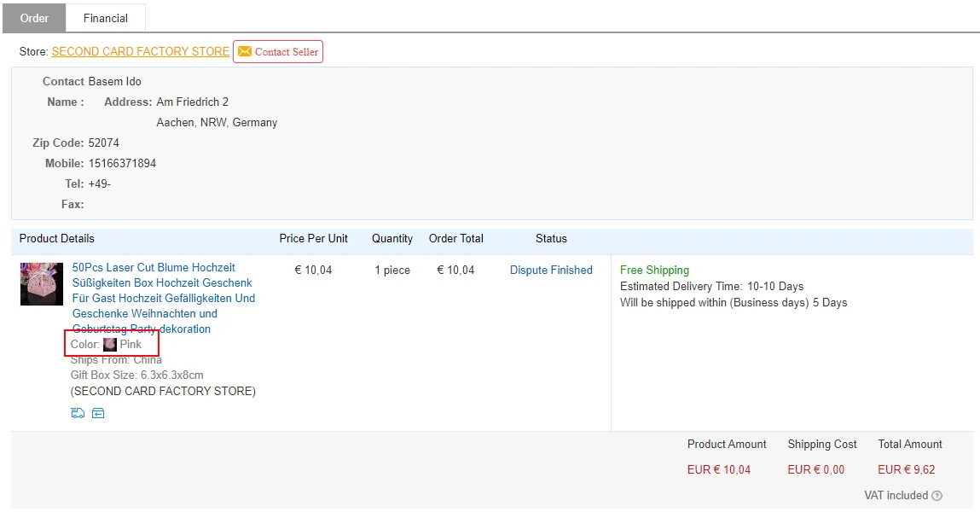Viewport: 980px width, 518px height.
Task: Click the Status column header
Action: [x=551, y=238]
